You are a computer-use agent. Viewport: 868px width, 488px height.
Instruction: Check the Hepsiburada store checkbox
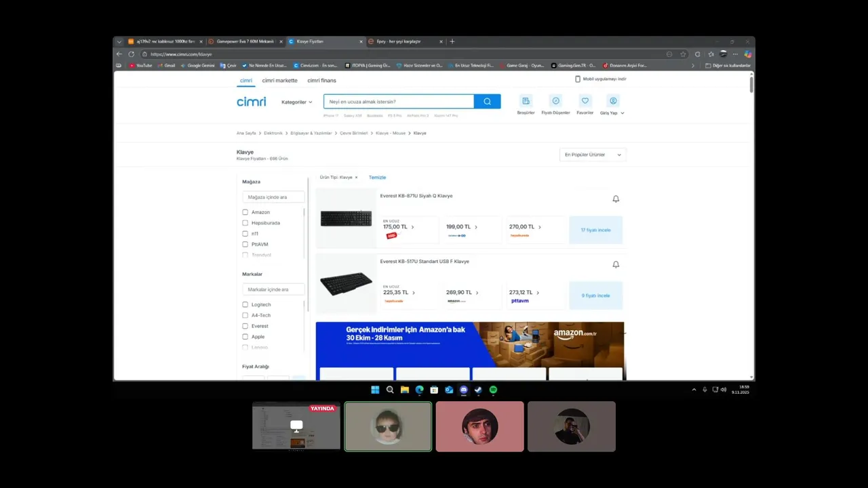245,223
